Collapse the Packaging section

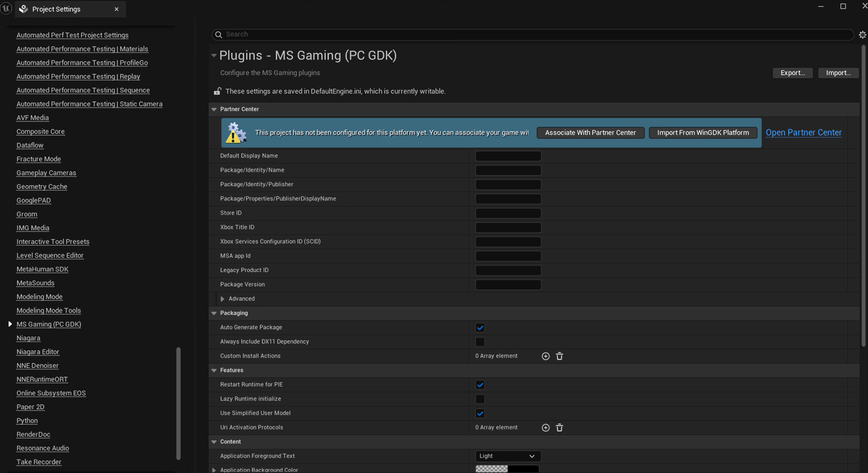(214, 313)
